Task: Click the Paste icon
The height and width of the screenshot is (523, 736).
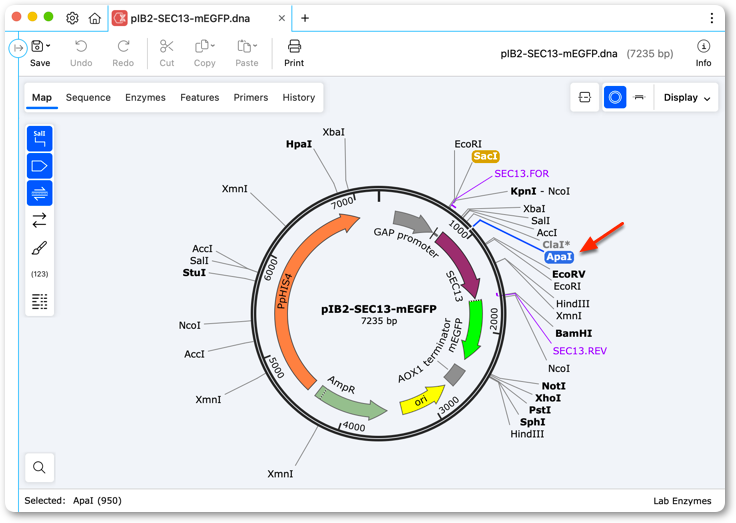Action: (244, 46)
